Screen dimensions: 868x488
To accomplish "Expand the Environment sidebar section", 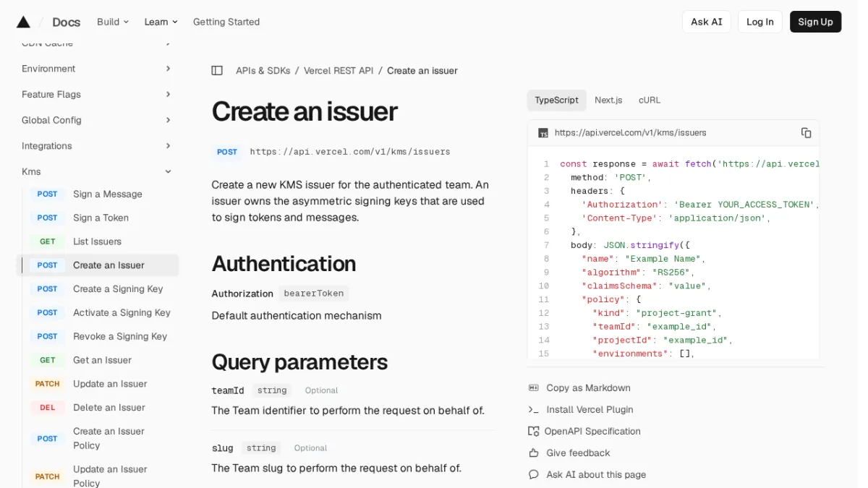I will coord(97,69).
